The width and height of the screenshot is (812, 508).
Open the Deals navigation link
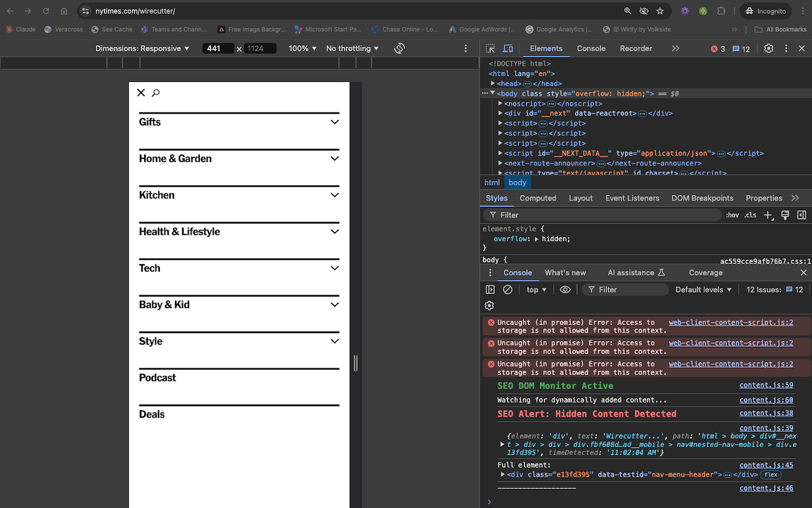pyautogui.click(x=152, y=415)
